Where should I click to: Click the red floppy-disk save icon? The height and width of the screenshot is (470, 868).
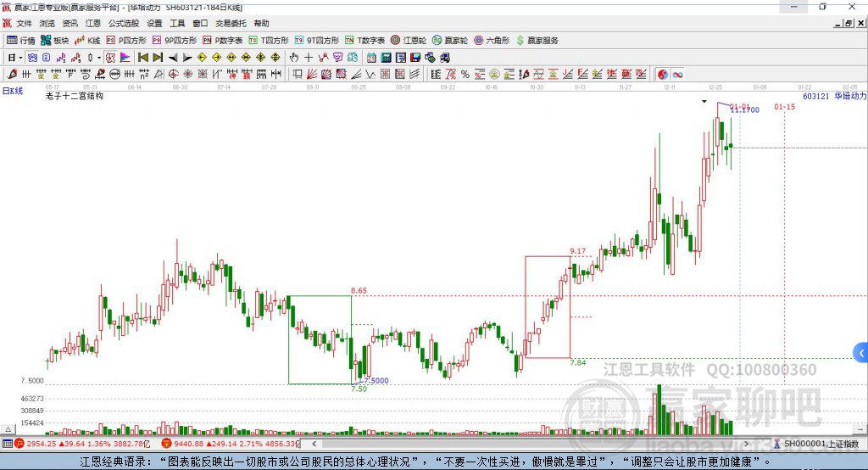[x=415, y=58]
